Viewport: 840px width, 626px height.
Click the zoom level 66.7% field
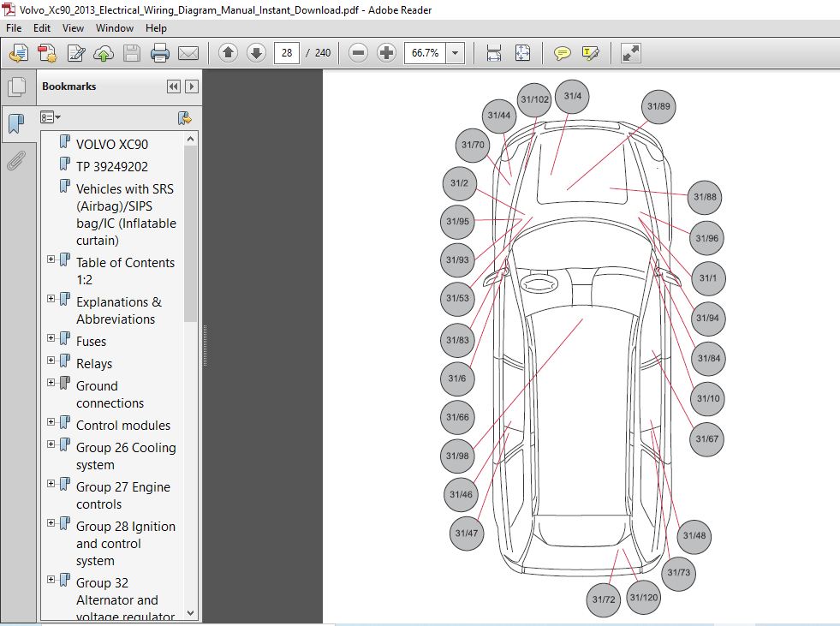click(x=426, y=53)
